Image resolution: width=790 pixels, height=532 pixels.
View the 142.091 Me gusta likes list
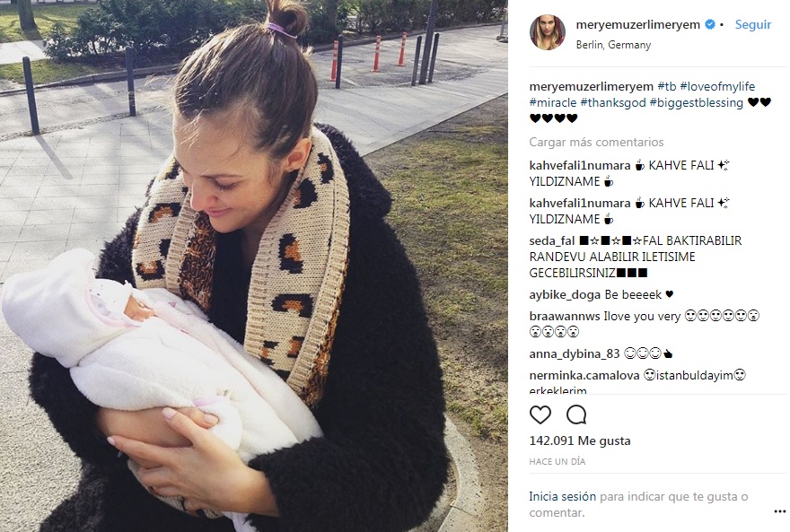[579, 440]
